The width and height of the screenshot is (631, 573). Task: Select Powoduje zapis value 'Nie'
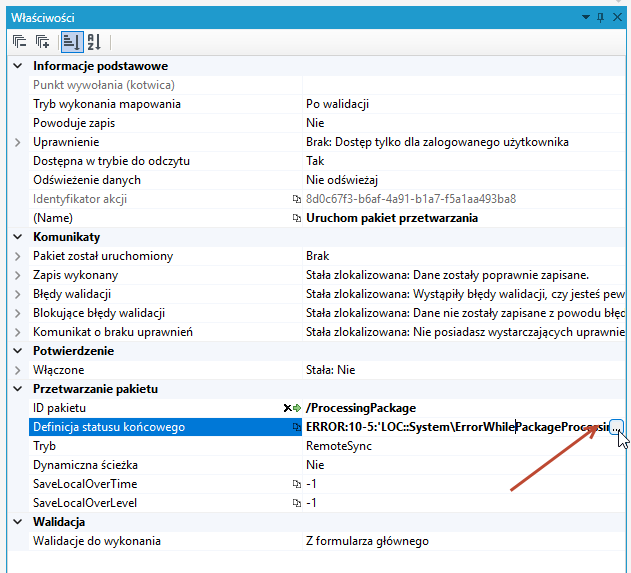tap(315, 123)
